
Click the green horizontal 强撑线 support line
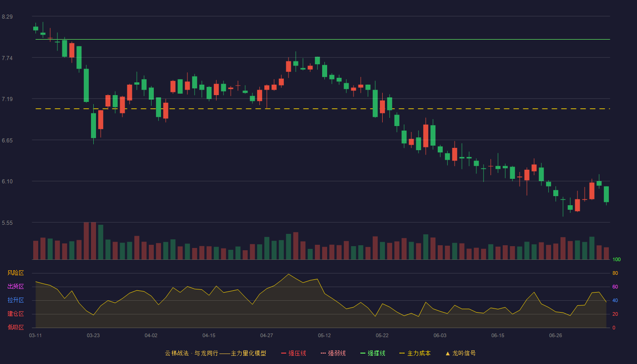[323, 40]
